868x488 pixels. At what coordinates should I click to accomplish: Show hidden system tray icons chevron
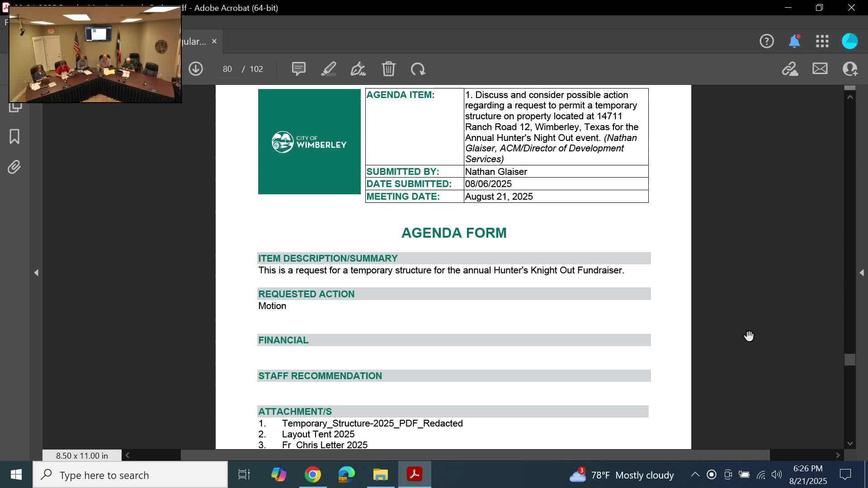pyautogui.click(x=695, y=474)
